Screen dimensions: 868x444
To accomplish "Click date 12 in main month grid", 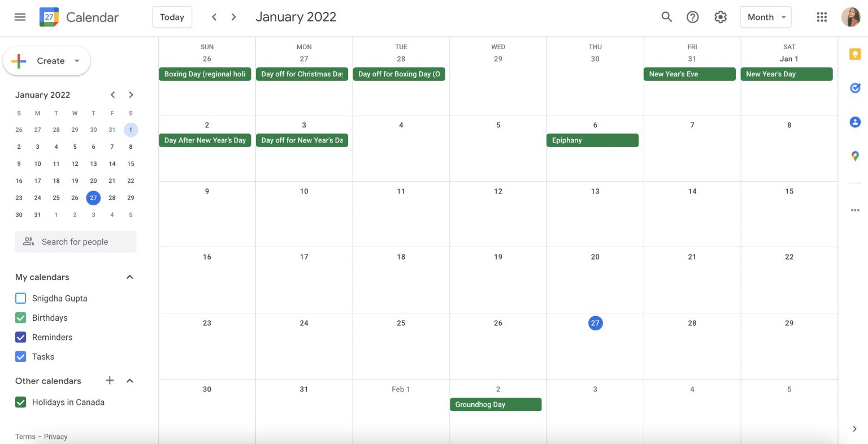I will coord(498,191).
